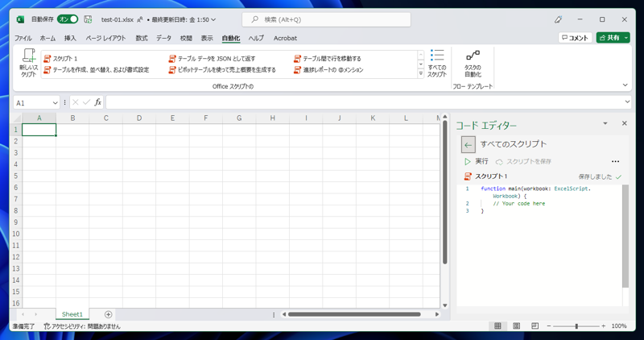This screenshot has height=340, width=644.
Task: Open Code Editor pane options dropdown
Action: point(605,123)
